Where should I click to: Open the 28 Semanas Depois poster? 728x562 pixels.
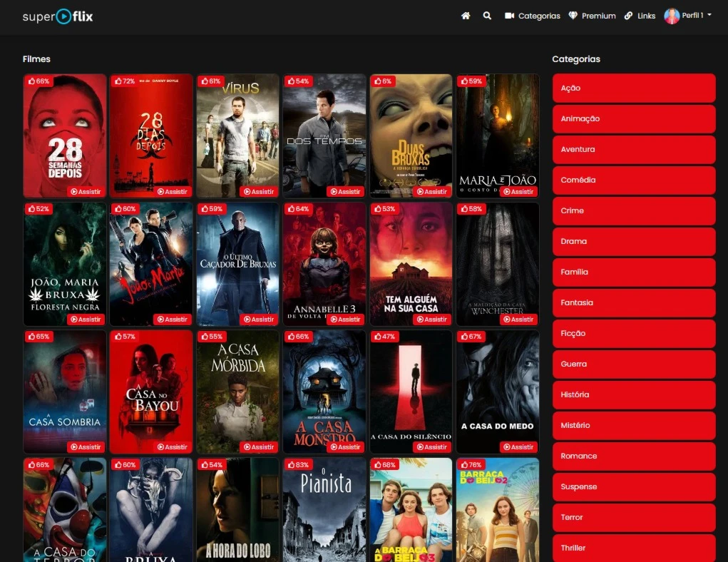[x=65, y=136]
